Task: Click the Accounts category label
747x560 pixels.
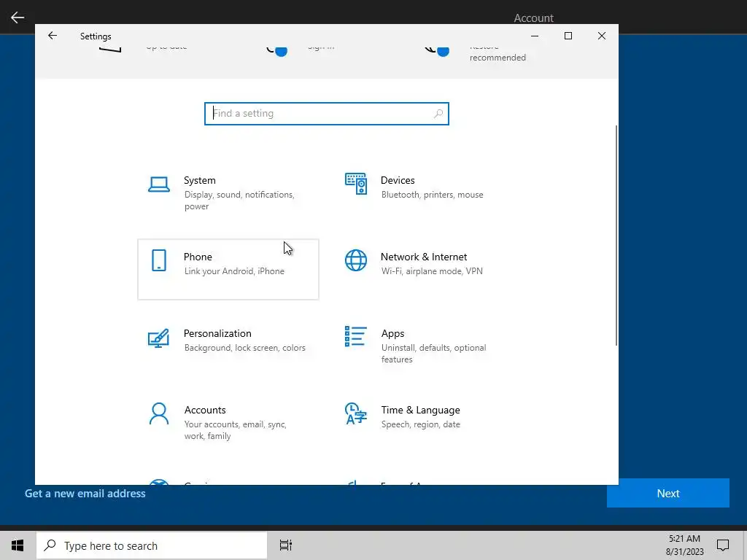Action: click(205, 410)
